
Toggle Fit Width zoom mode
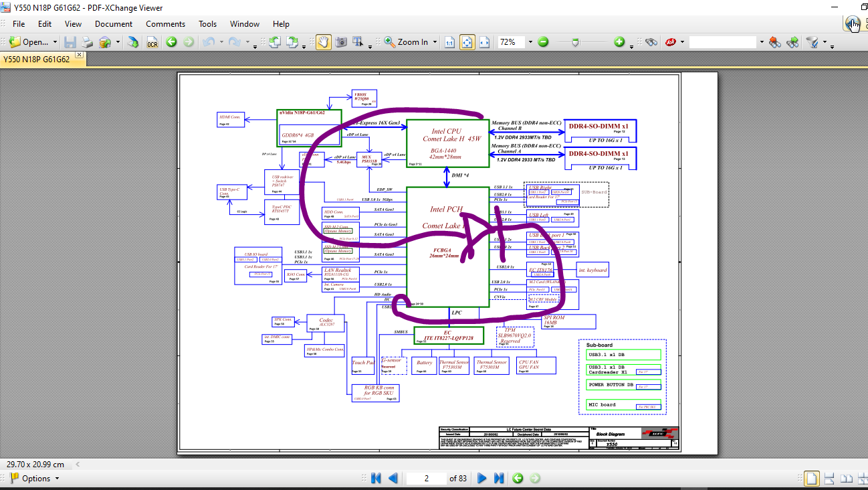[x=484, y=42]
